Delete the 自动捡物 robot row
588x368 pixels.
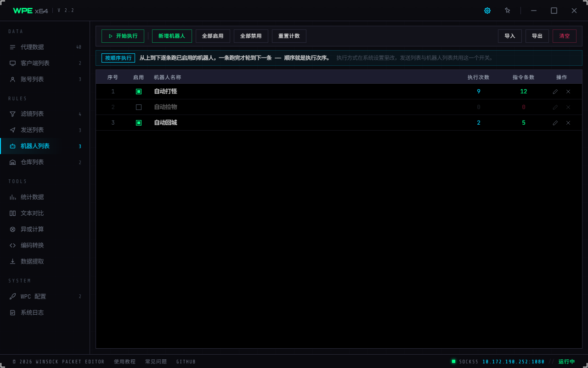[x=568, y=107]
